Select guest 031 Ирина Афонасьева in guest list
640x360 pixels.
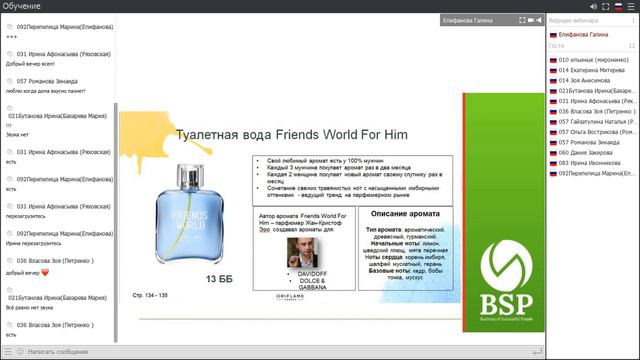(x=593, y=101)
